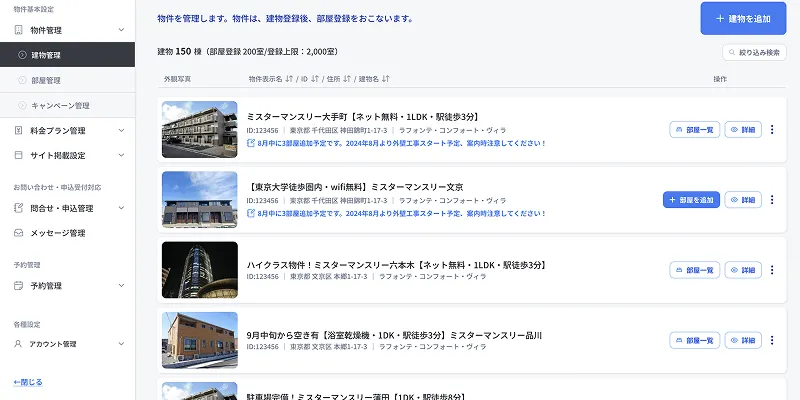Click the 建物を追加 button
Image resolution: width=800 pixels, height=400 pixels.
tap(743, 18)
